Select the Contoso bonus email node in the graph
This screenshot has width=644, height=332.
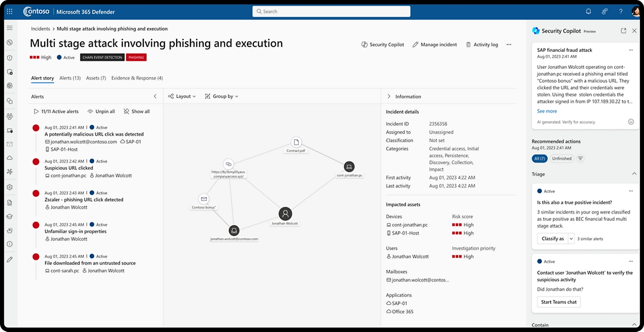[204, 199]
